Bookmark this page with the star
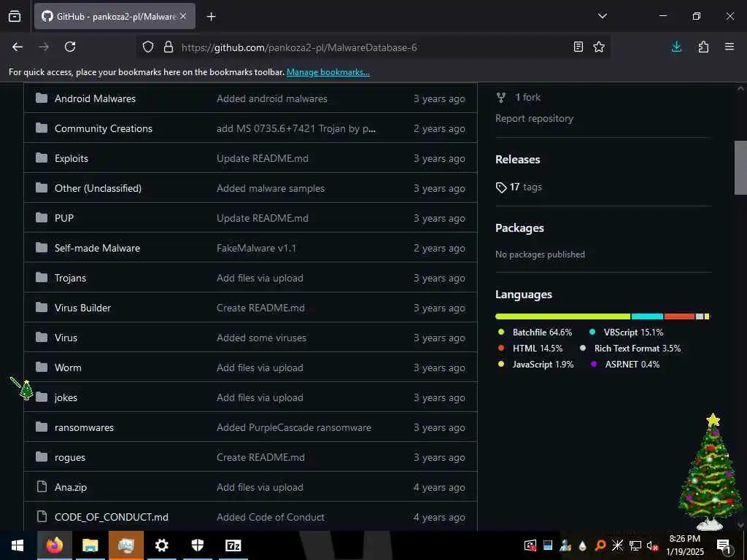This screenshot has width=747, height=560. tap(599, 47)
